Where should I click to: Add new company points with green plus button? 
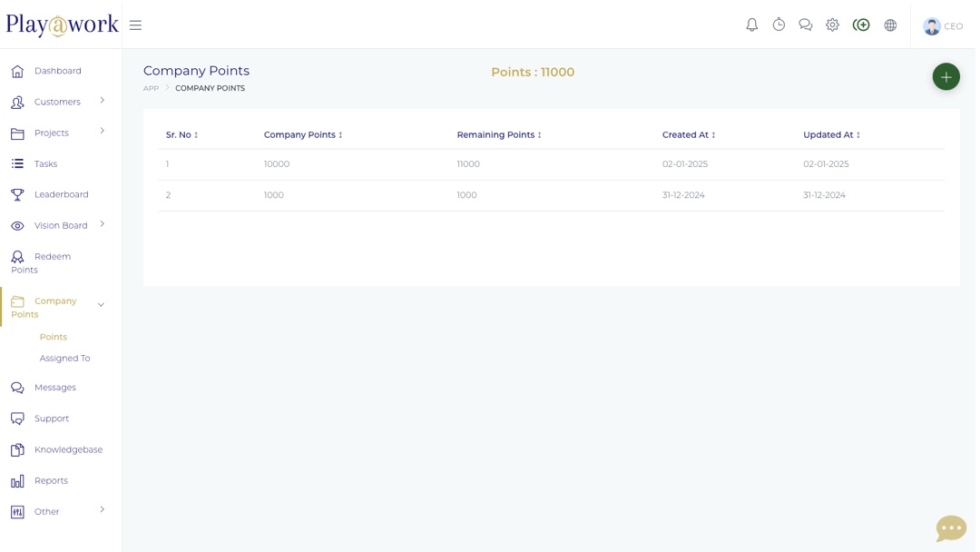[x=946, y=77]
